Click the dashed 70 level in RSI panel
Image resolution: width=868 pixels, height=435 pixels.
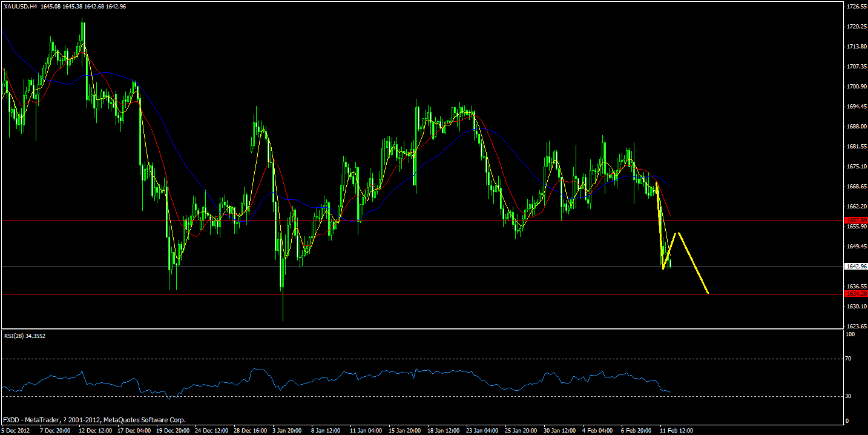424,359
